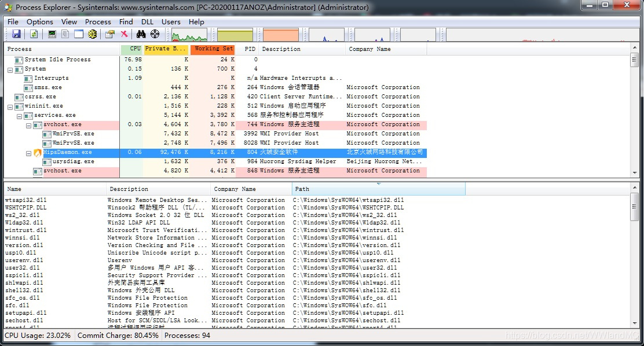Open the Options menu
The image size is (644, 346).
click(x=40, y=22)
